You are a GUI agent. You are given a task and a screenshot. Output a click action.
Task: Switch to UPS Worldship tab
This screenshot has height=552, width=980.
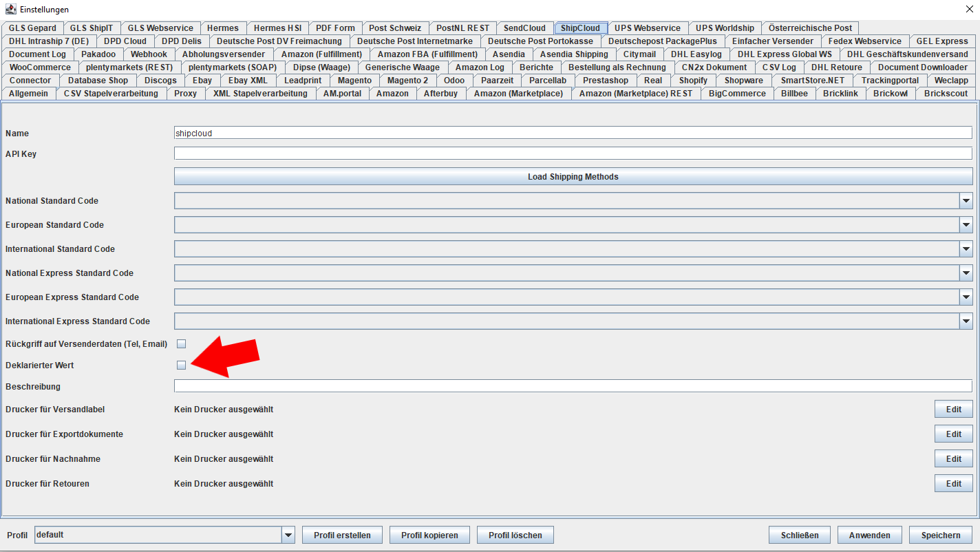[725, 28]
